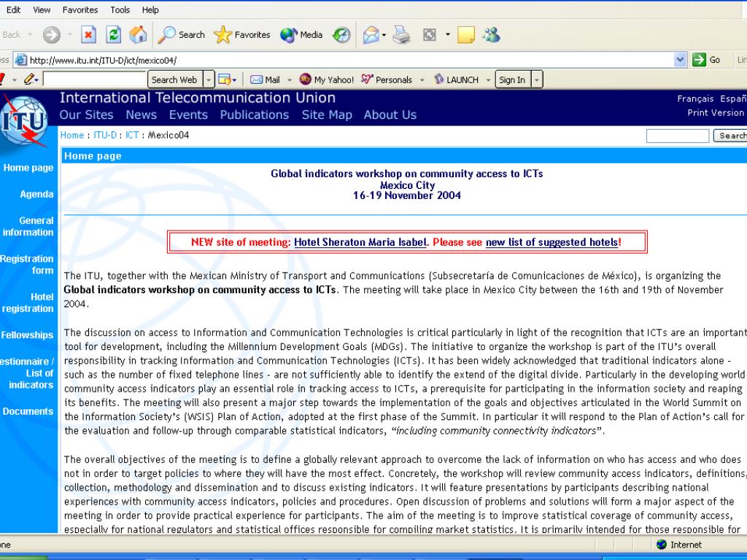Open General information sidebar link
This screenshot has height=560, width=747.
[28, 227]
